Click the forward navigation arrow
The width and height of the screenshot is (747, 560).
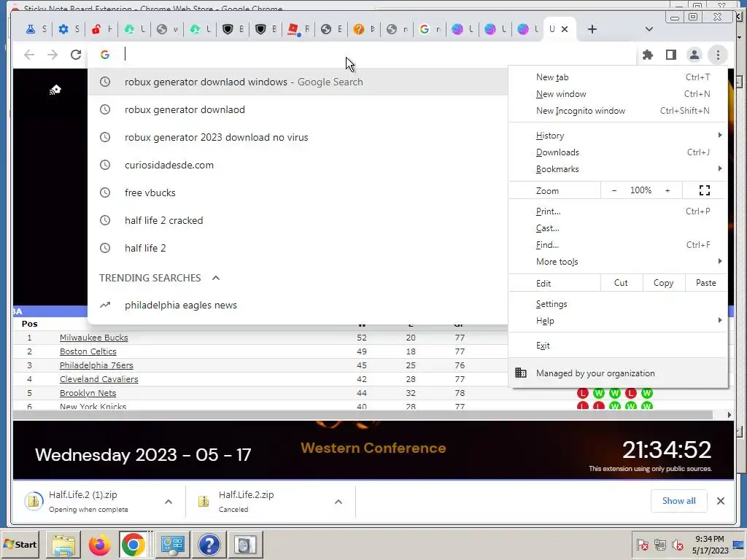click(53, 55)
